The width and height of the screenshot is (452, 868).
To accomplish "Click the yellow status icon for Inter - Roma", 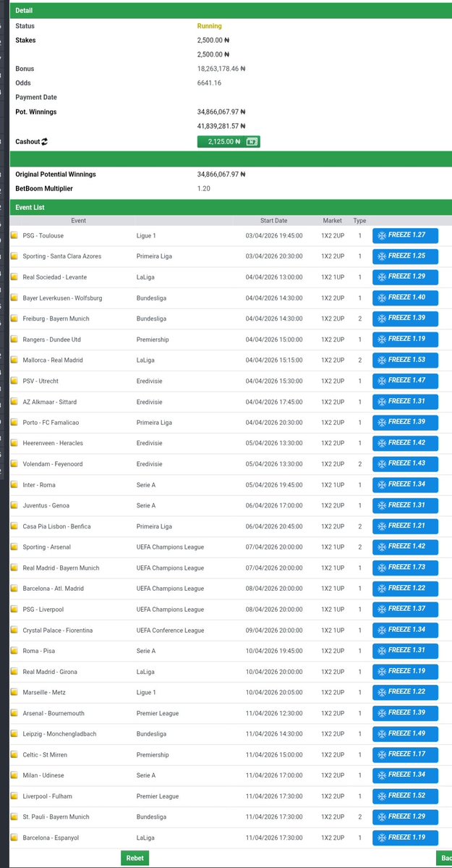I will 14,485.
